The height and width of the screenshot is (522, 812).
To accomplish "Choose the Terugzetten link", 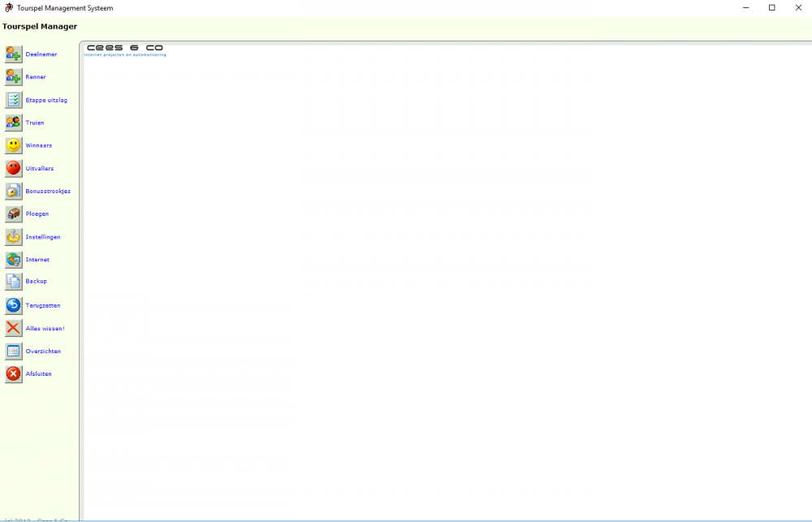I will pyautogui.click(x=43, y=305).
